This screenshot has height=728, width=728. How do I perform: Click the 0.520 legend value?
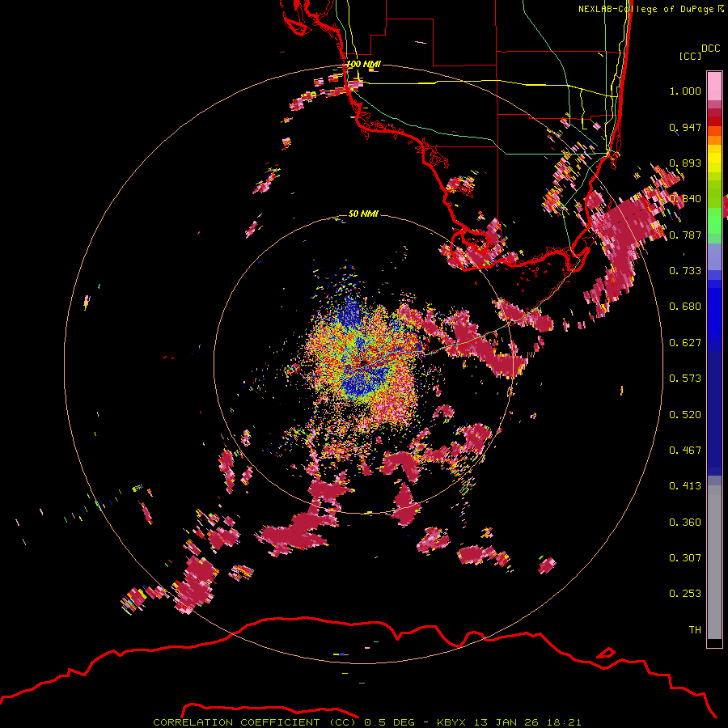(685, 415)
